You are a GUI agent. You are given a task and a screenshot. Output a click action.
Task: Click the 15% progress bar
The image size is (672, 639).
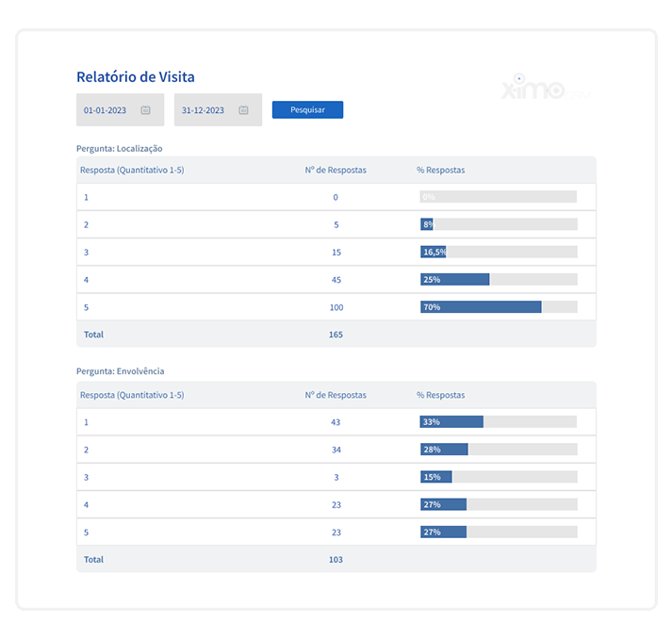(x=499, y=477)
